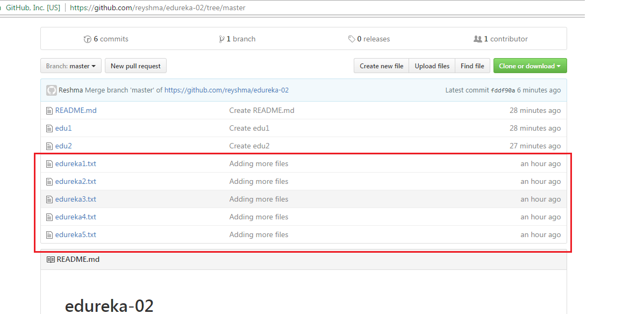
Task: Click the browser address bar URL
Action: (x=158, y=8)
